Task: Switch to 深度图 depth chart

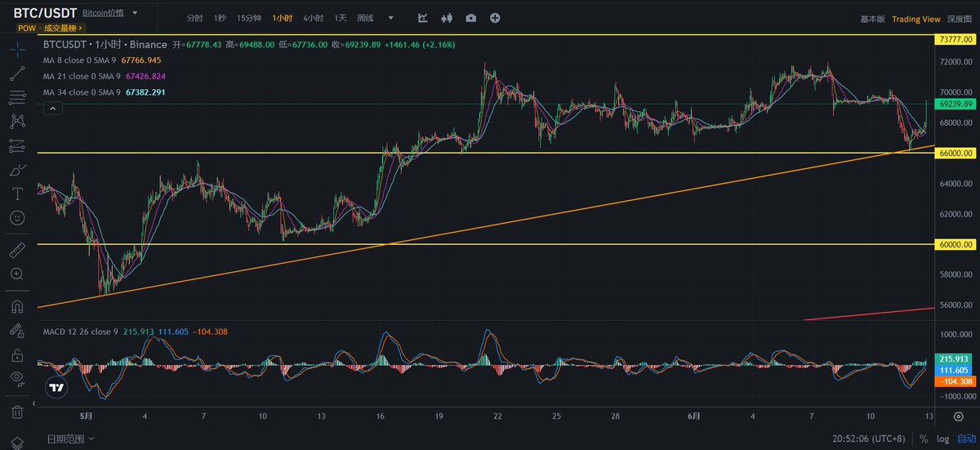Action: [960, 19]
